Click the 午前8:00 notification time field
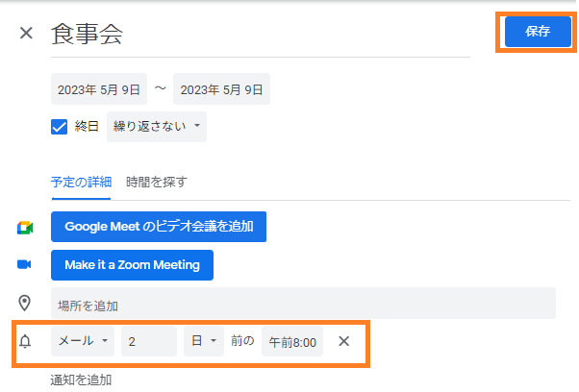The height and width of the screenshot is (392, 579). (292, 341)
